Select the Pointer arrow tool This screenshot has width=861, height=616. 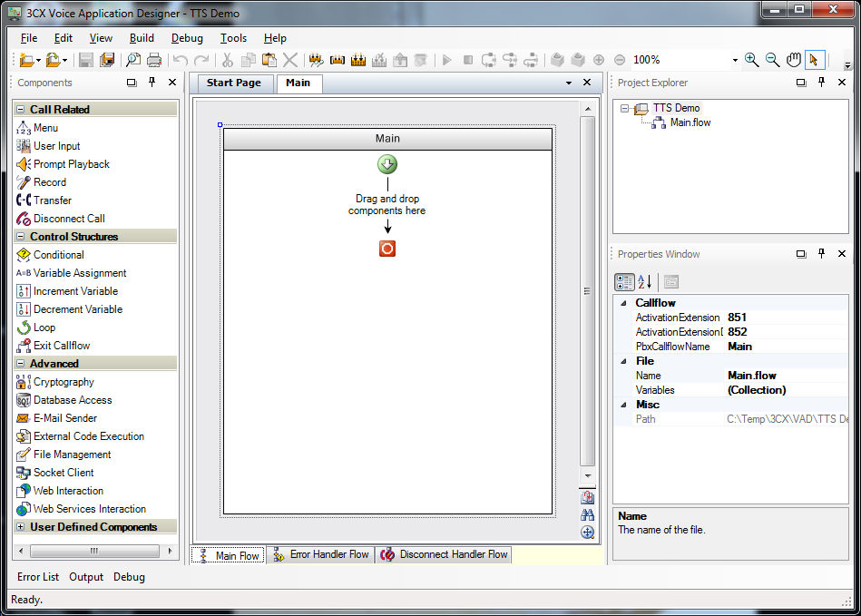click(815, 60)
